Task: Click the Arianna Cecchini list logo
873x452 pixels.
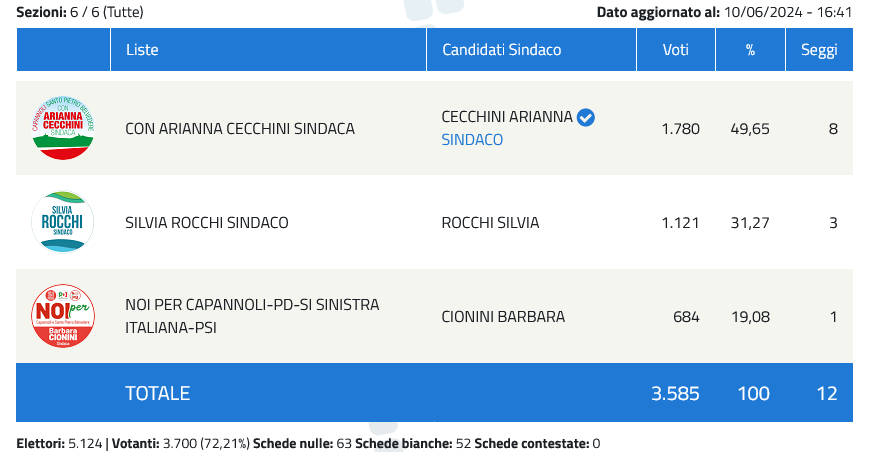Action: pyautogui.click(x=63, y=128)
